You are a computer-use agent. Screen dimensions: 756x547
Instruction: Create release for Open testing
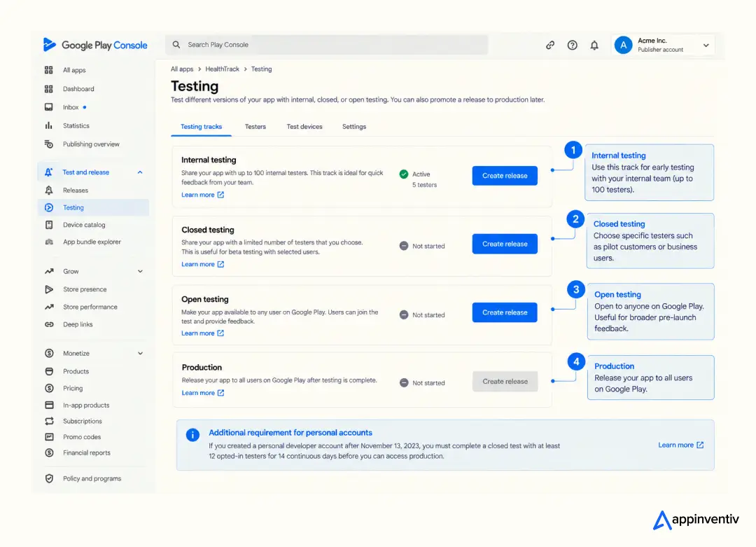pyautogui.click(x=504, y=312)
